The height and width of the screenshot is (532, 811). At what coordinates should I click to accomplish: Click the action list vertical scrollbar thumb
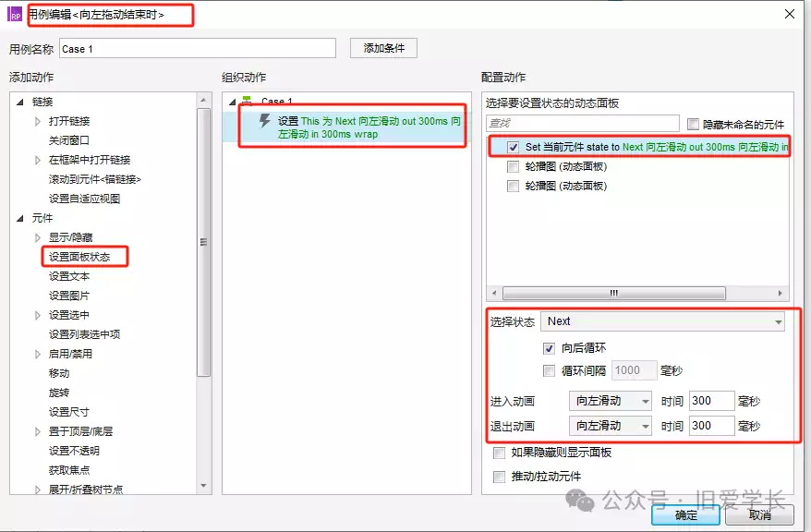(203, 242)
